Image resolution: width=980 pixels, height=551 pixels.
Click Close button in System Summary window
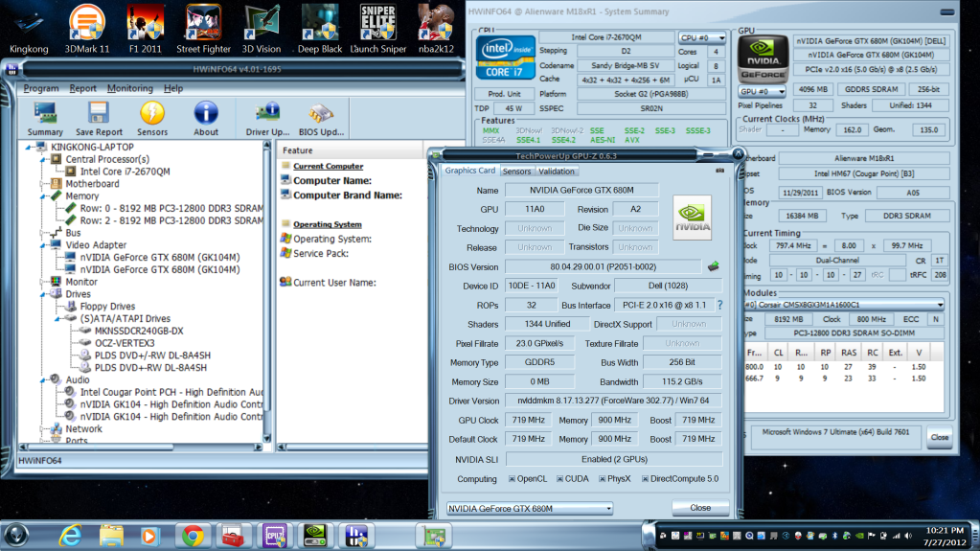click(940, 437)
